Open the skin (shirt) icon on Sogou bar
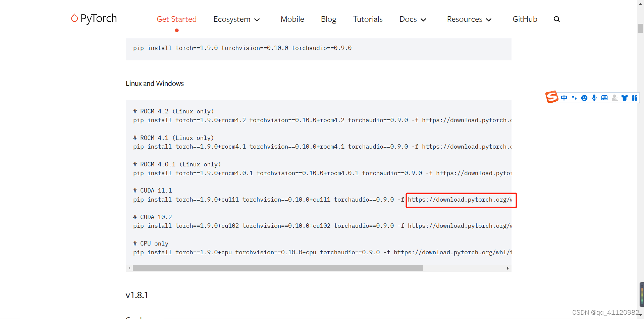Image resolution: width=644 pixels, height=319 pixels. pyautogui.click(x=625, y=98)
